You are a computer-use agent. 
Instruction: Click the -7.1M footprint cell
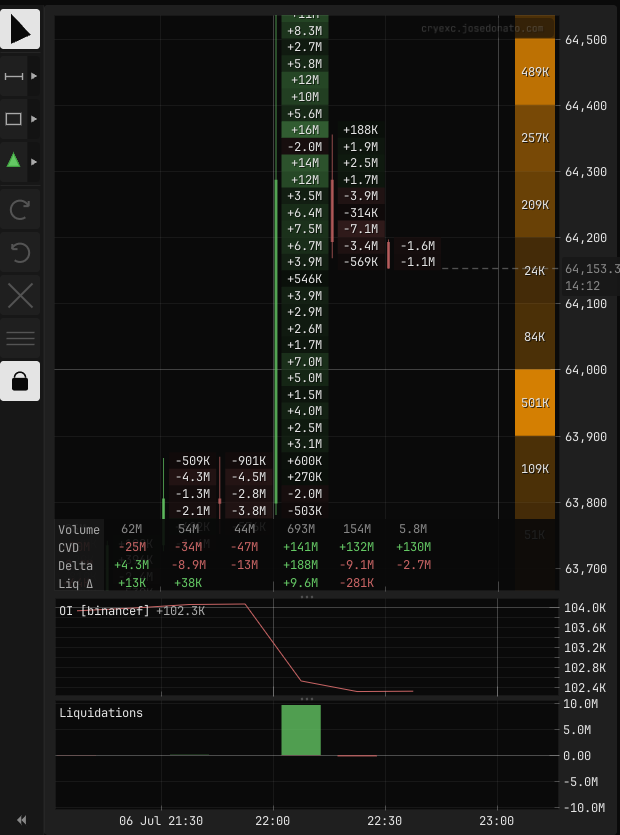pyautogui.click(x=361, y=229)
